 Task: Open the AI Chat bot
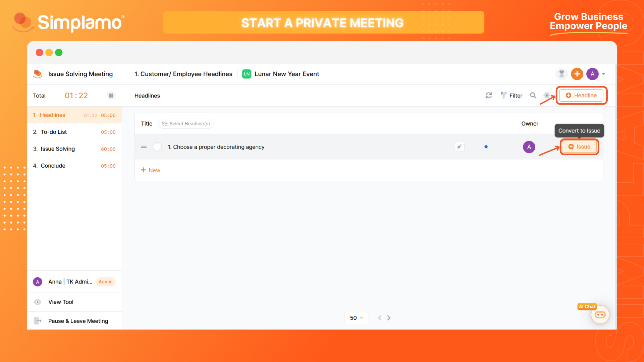coord(600,314)
